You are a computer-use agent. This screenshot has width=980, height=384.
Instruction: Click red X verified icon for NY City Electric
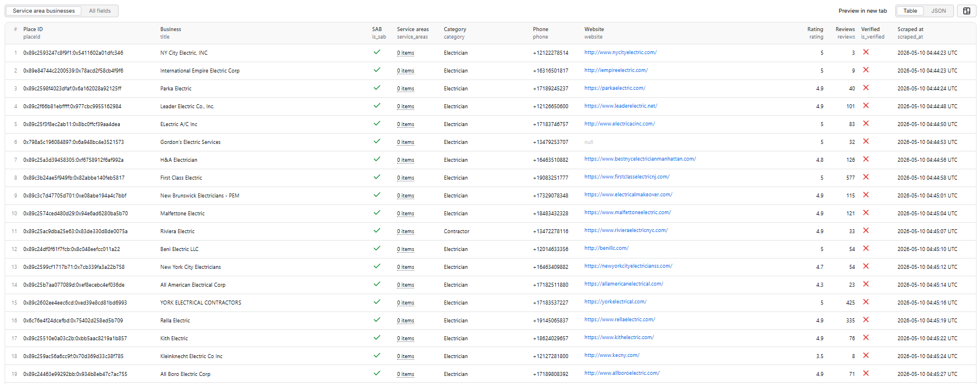(865, 52)
